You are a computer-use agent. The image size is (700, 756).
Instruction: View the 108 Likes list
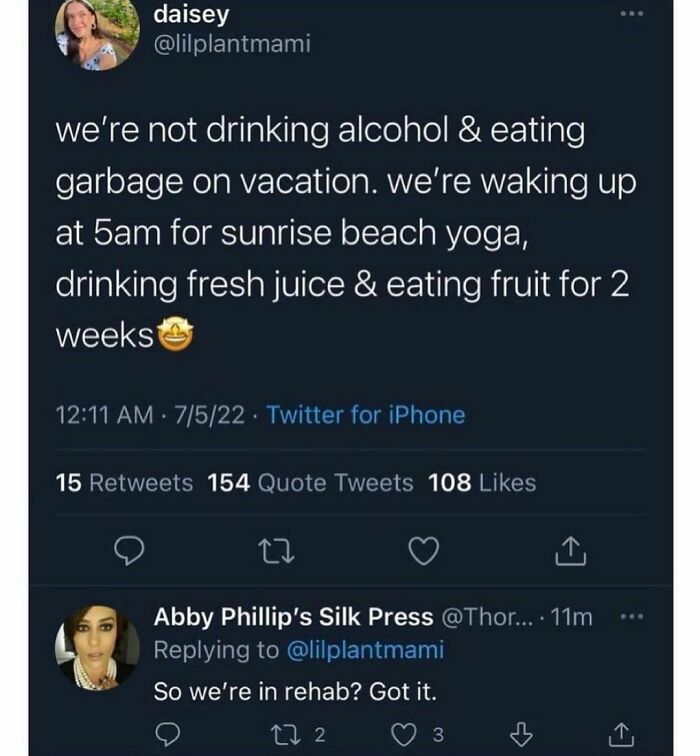pyautogui.click(x=482, y=483)
